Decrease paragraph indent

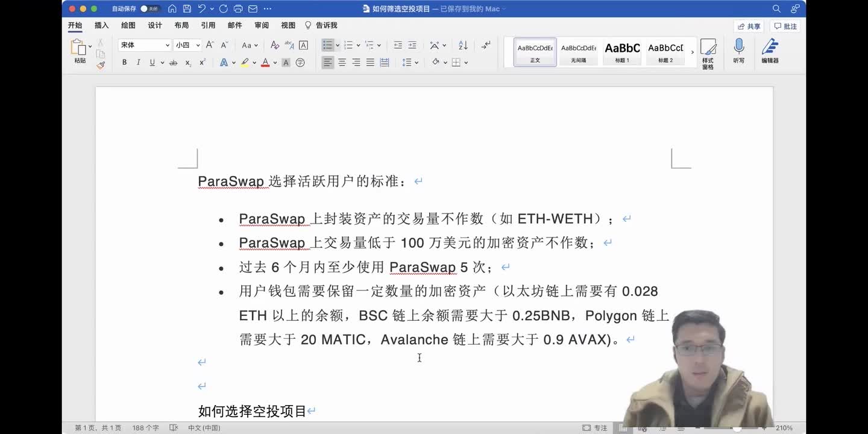click(x=398, y=45)
